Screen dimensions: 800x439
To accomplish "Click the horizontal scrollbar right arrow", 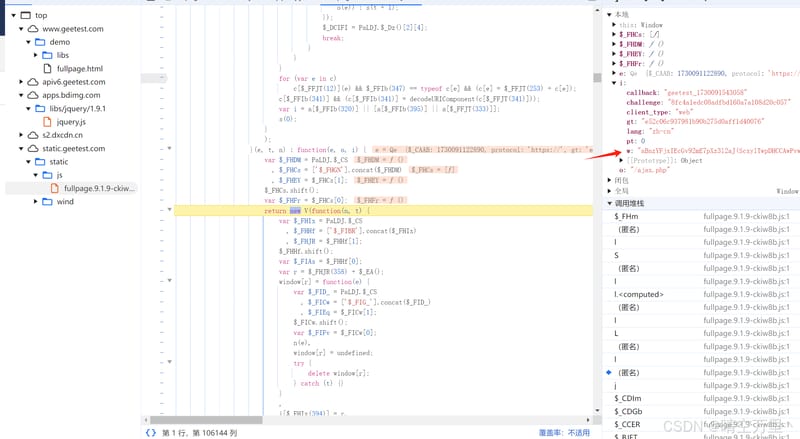I will point(588,420).
